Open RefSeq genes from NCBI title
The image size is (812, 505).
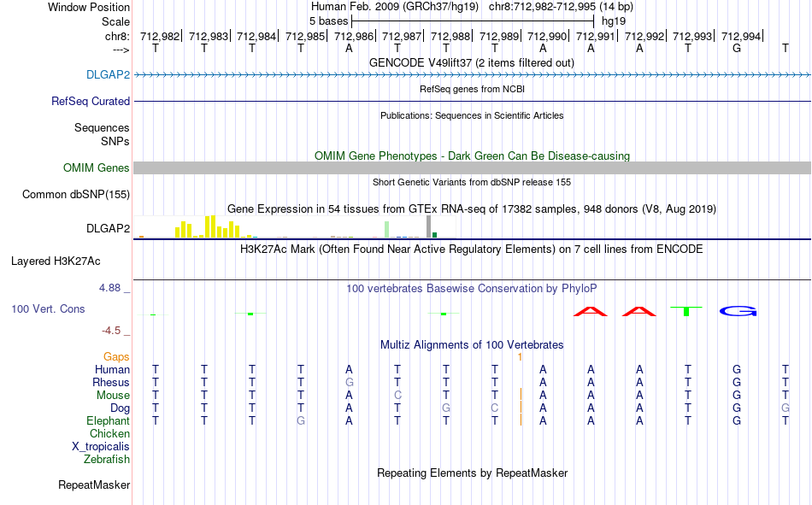pyautogui.click(x=472, y=89)
